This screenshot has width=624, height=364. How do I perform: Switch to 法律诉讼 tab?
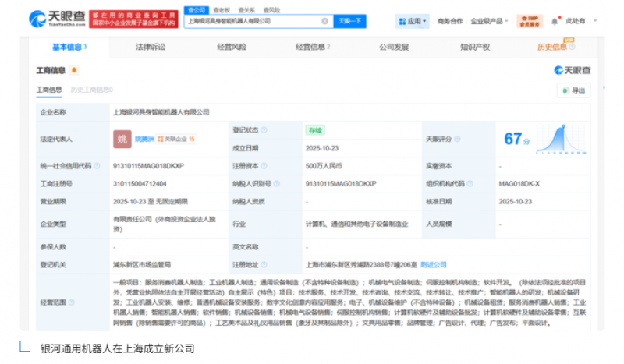pyautogui.click(x=151, y=47)
